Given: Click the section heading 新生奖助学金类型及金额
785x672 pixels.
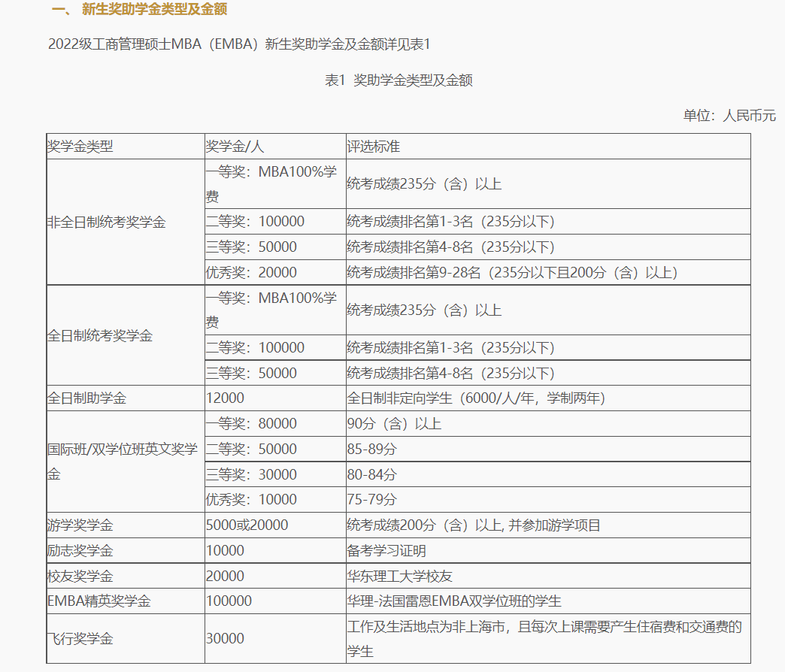Looking at the screenshot, I should pyautogui.click(x=154, y=10).
